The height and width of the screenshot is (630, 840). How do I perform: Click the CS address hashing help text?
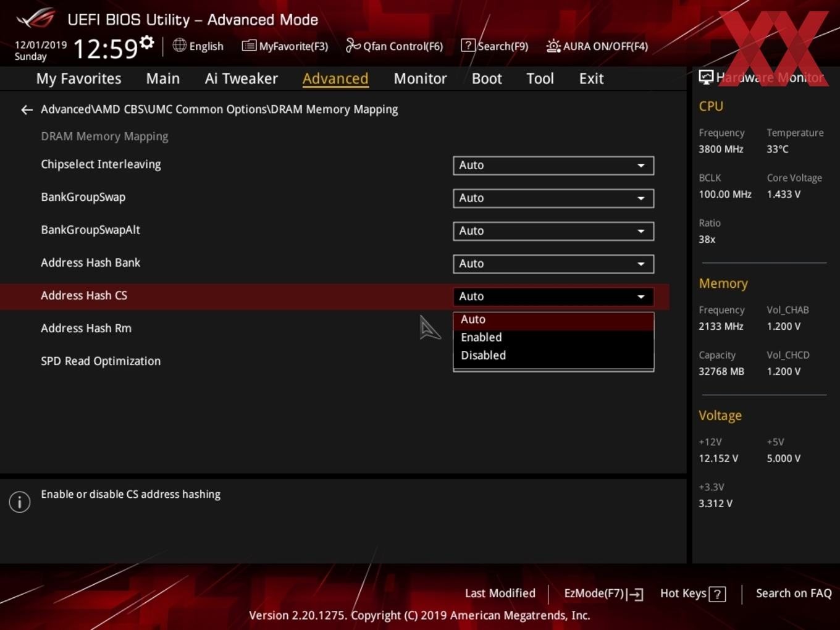point(130,494)
